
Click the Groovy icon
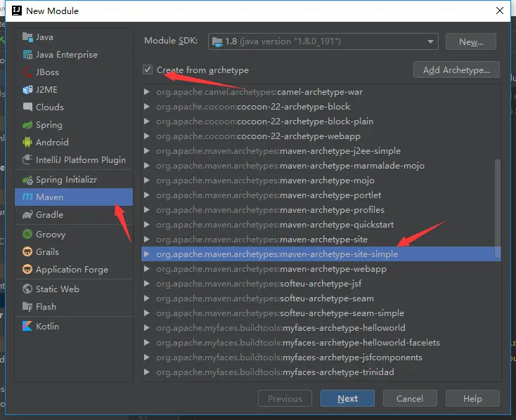pos(27,234)
